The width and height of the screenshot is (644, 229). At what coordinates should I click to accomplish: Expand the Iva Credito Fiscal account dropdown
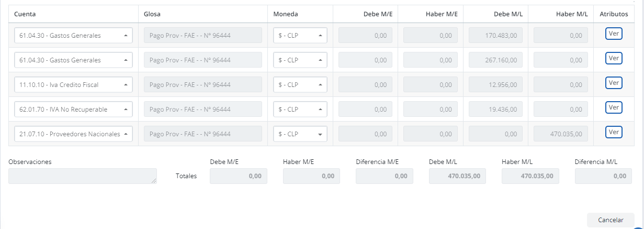coord(73,85)
